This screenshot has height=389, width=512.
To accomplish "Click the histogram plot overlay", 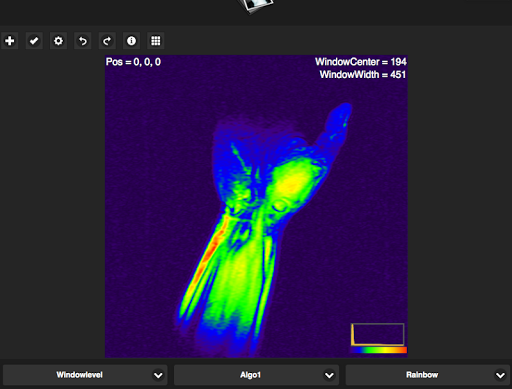I will point(378,334).
